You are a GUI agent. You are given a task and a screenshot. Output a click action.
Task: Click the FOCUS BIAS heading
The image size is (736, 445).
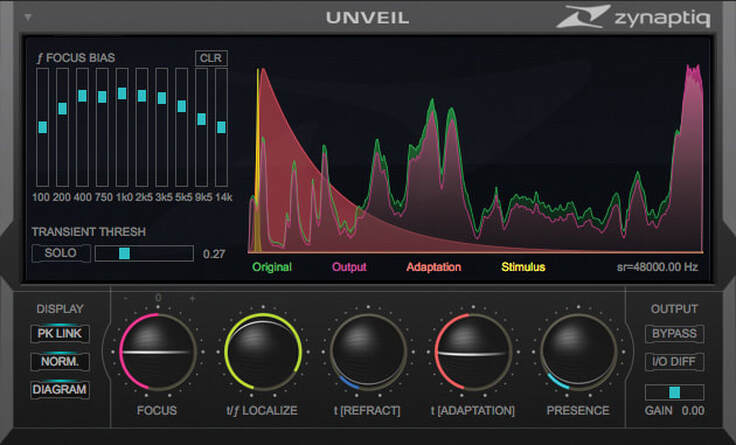pos(76,58)
